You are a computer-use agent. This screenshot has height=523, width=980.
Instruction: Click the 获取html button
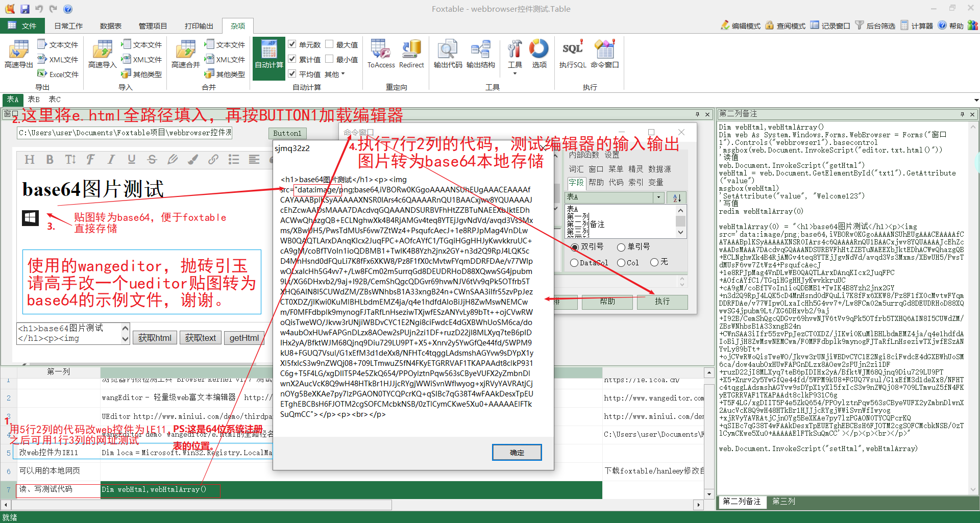(x=155, y=338)
